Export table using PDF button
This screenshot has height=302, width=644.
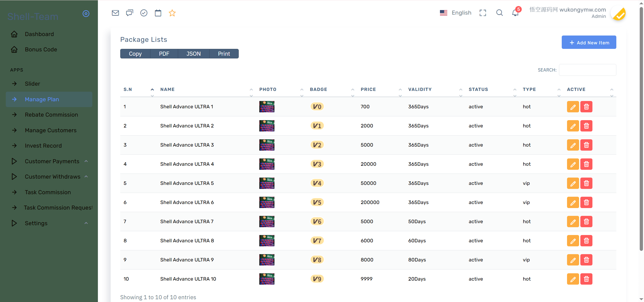coord(164,54)
